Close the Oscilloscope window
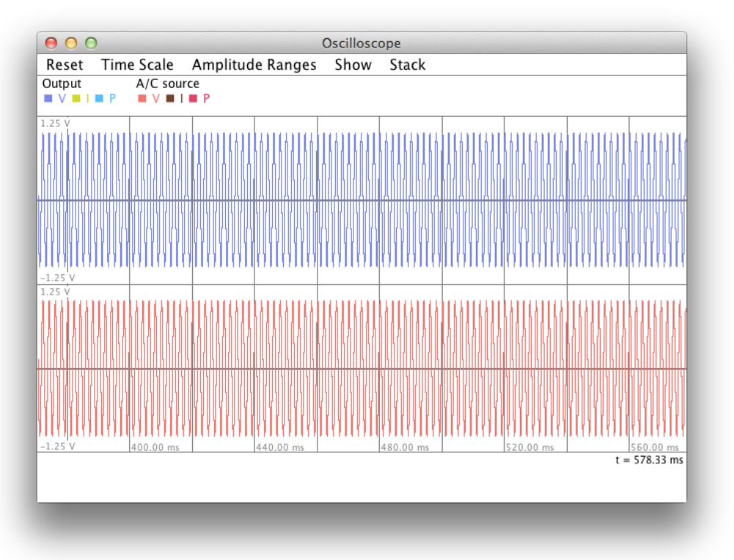The height and width of the screenshot is (560, 734). [51, 43]
